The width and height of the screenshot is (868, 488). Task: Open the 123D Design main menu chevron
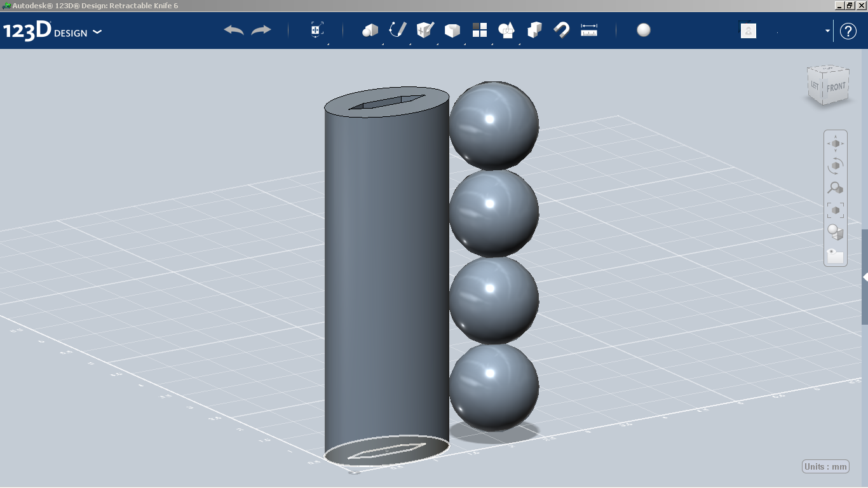coord(98,31)
